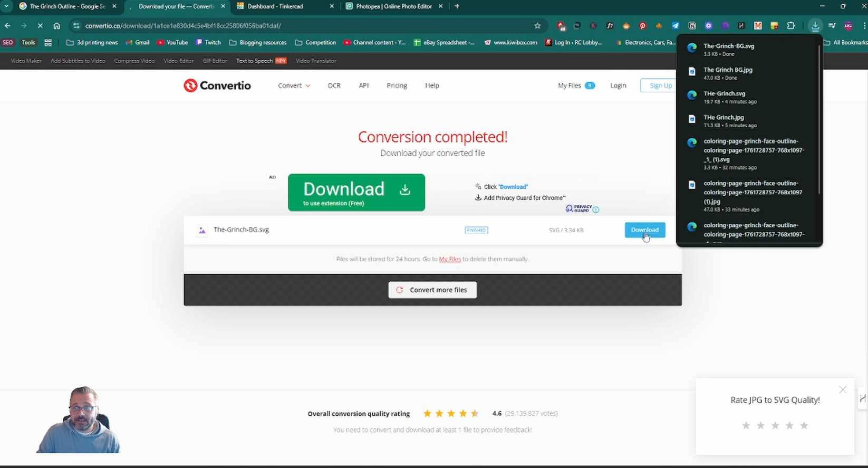868x468 pixels.
Task: Click the Convertio logo
Action: click(x=217, y=85)
